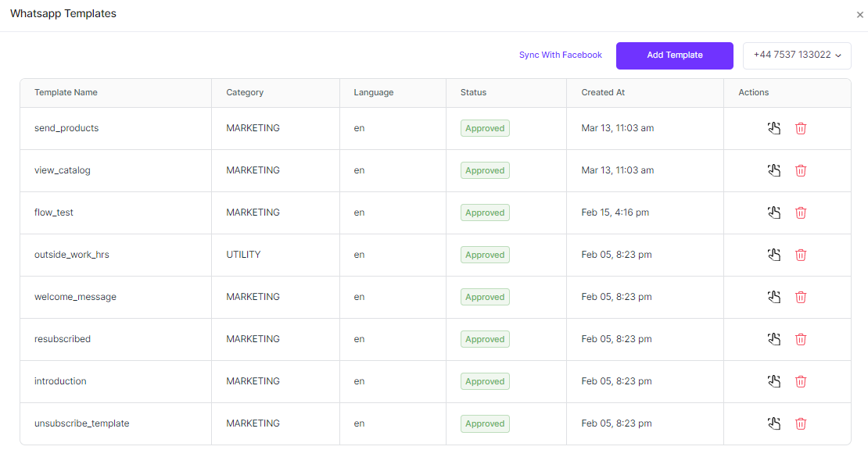Screen dimensions: 868x450
Task: Click the trash icon for send_products
Action: pyautogui.click(x=801, y=127)
